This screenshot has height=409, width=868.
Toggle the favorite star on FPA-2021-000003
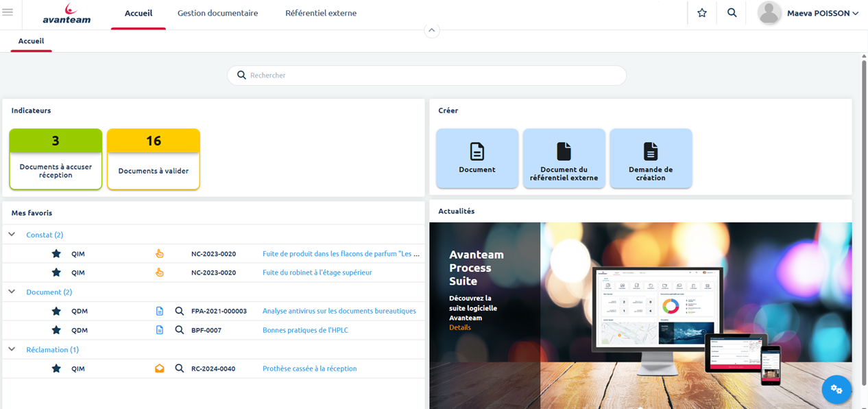tap(56, 311)
